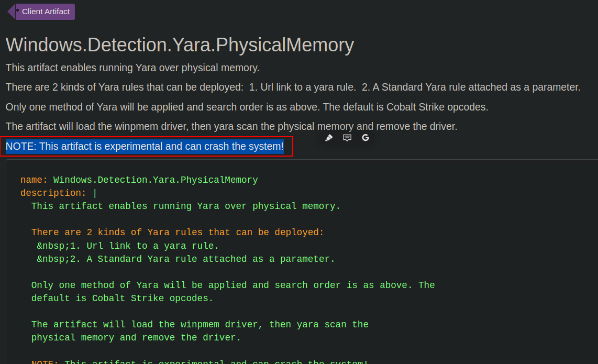Click the 'description:' key in the code block
Image resolution: width=598 pixels, height=364 pixels.
[53, 193]
